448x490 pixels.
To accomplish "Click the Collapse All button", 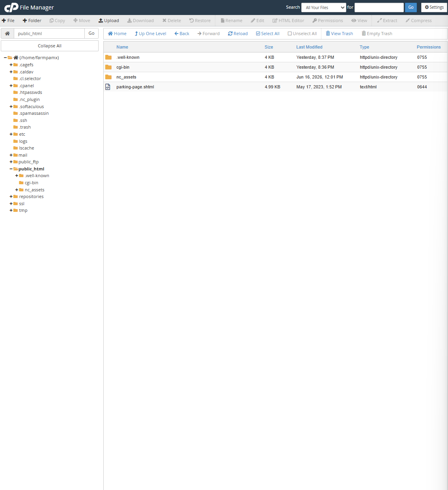I will 50,46.
